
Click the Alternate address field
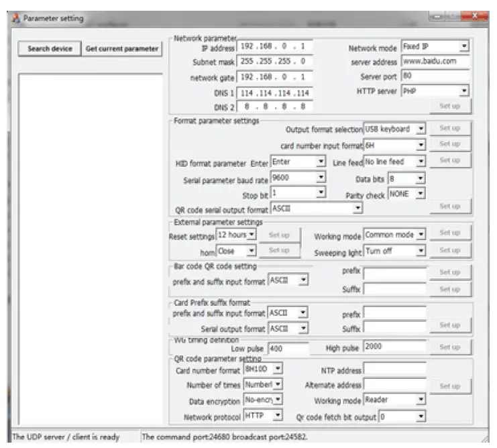tap(394, 385)
